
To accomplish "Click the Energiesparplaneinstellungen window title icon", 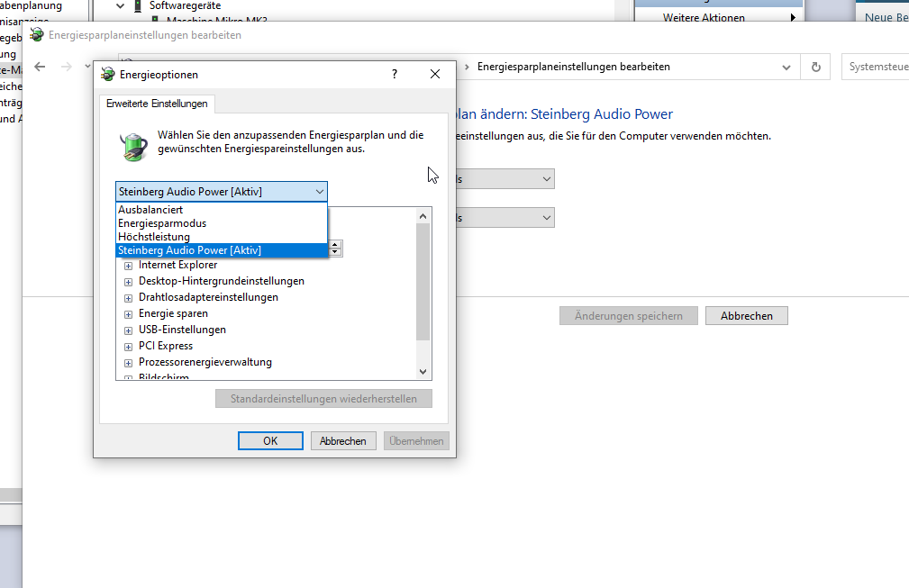I will pos(37,34).
